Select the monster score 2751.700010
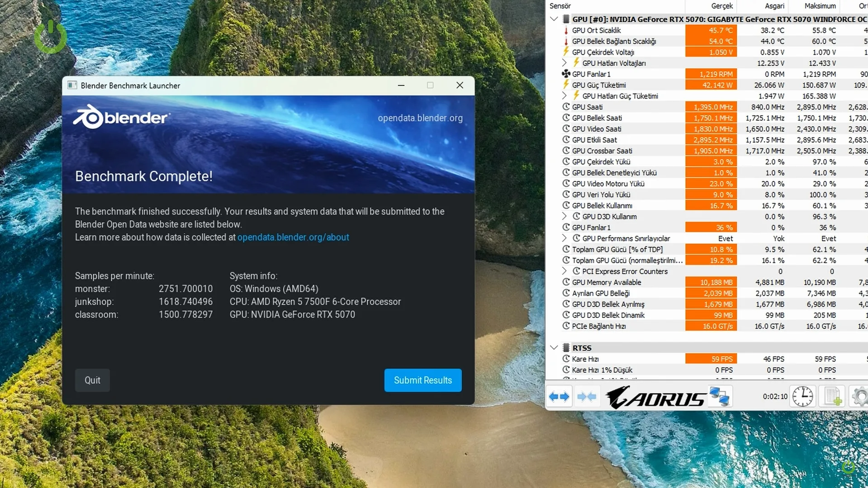This screenshot has height=488, width=868. (185, 289)
